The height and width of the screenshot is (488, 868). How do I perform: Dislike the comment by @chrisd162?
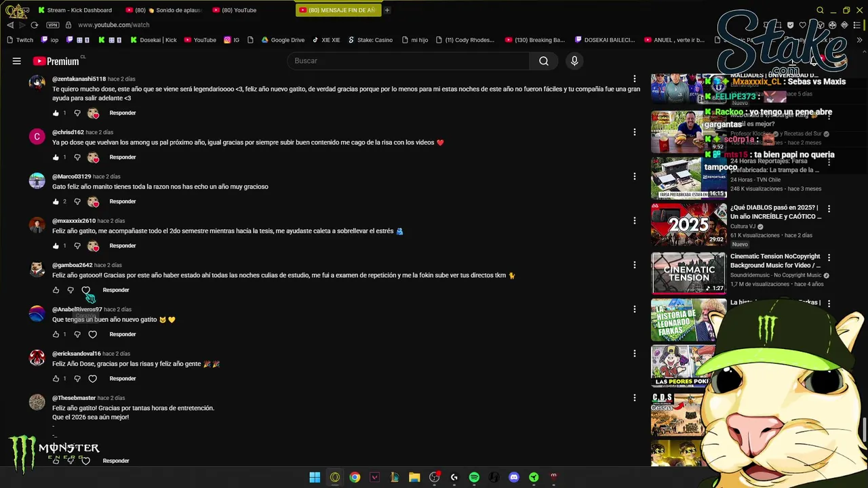pyautogui.click(x=77, y=157)
